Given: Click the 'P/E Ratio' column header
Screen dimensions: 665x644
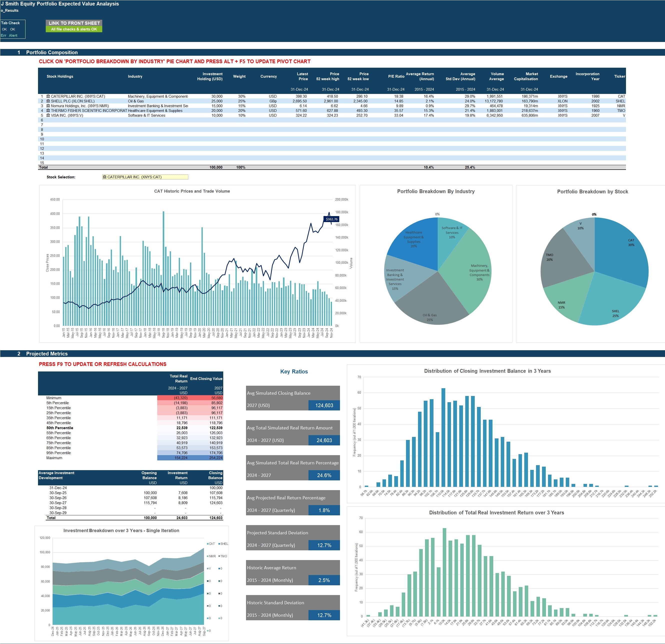Looking at the screenshot, I should coord(396,76).
